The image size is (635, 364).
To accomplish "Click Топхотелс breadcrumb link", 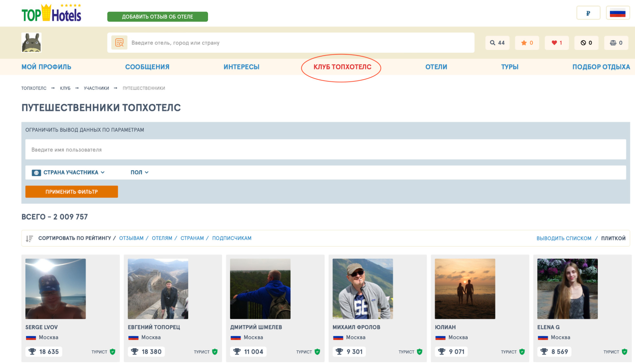I will (x=34, y=88).
